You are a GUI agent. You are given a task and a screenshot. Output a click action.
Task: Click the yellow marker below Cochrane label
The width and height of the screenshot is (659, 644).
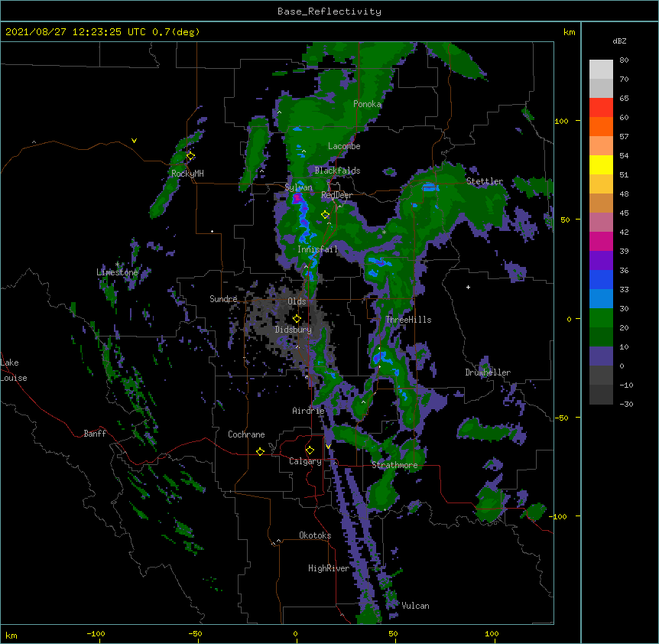pos(260,451)
